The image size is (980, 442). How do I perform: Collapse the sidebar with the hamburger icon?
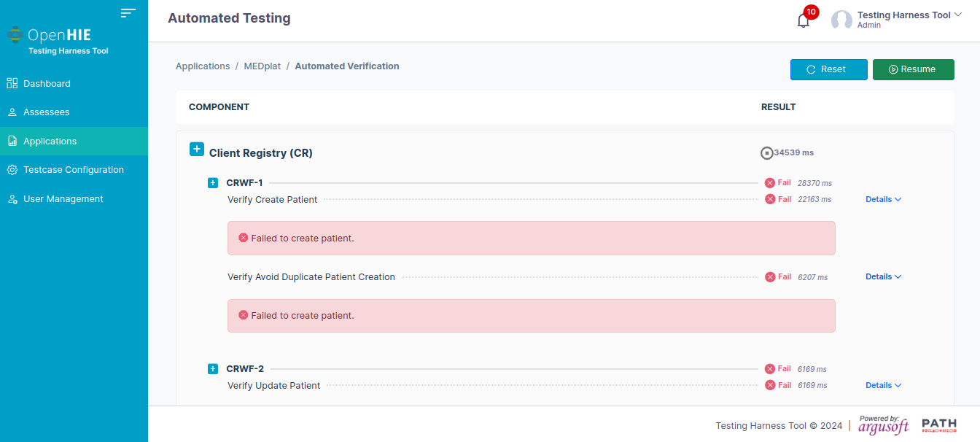point(128,12)
